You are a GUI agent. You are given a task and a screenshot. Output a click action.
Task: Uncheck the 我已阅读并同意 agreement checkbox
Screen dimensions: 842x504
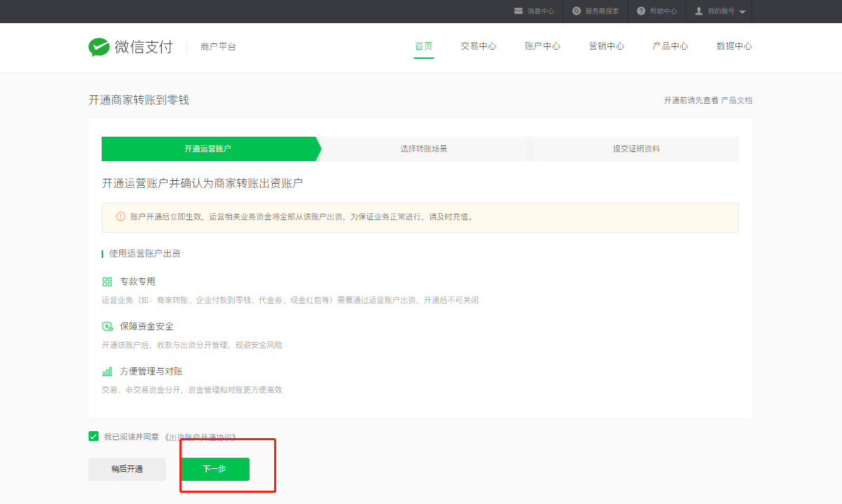pyautogui.click(x=94, y=436)
